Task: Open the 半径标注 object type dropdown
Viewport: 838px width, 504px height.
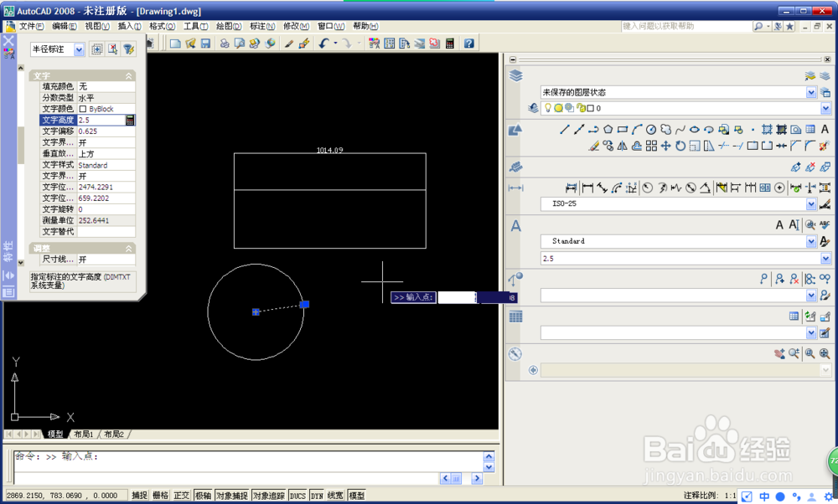Action: click(79, 49)
